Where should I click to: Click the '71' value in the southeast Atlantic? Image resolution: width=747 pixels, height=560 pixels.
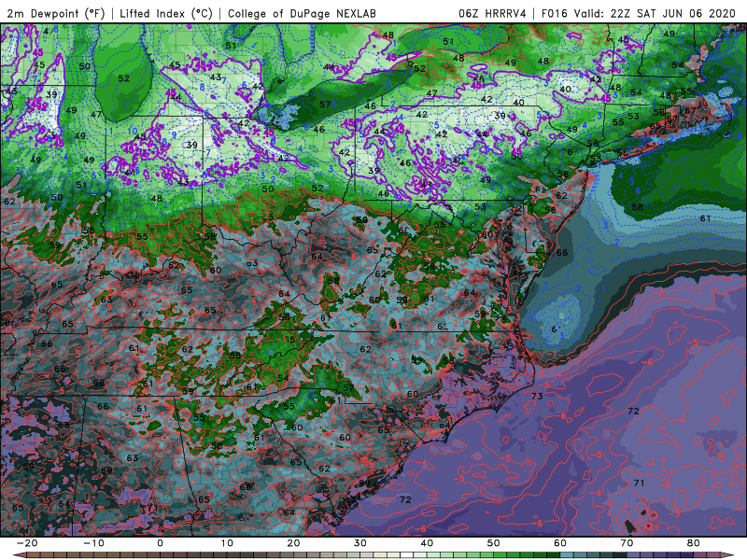click(639, 483)
